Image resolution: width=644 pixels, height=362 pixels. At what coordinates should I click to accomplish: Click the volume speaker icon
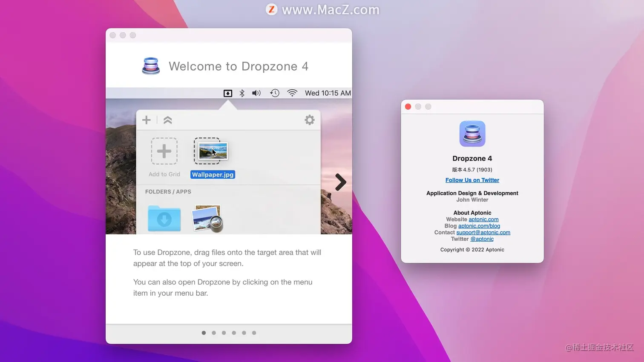[256, 93]
